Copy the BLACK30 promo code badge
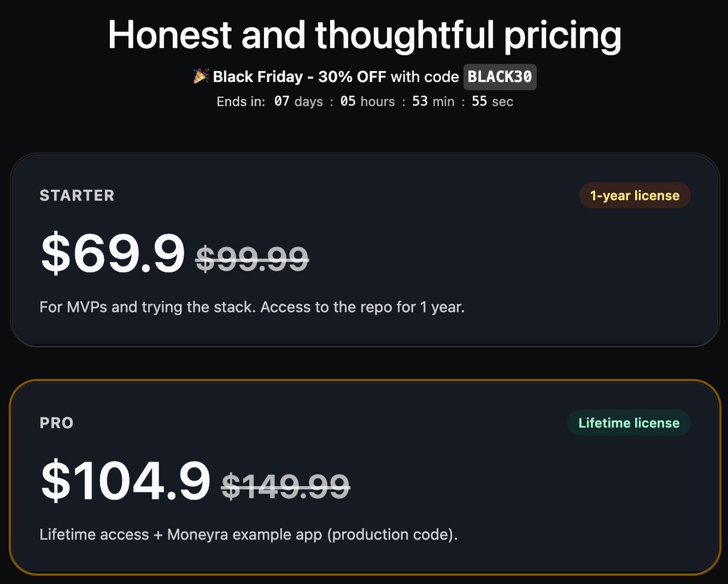Image resolution: width=728 pixels, height=584 pixels. click(500, 78)
